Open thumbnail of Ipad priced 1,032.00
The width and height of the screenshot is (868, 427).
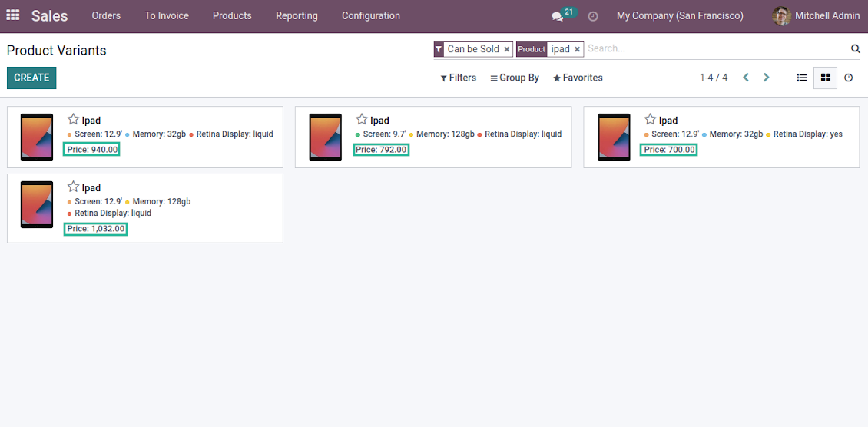[x=37, y=204]
